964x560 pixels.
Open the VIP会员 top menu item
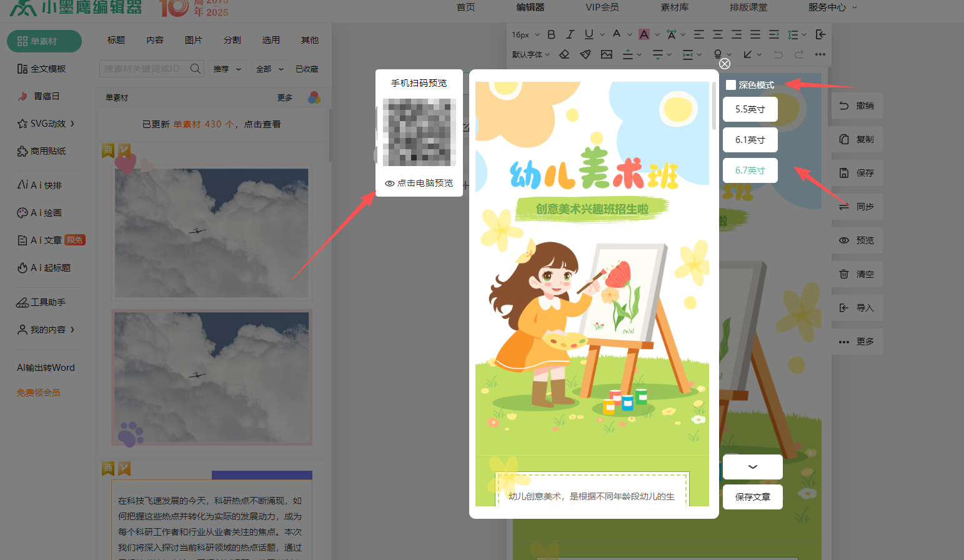[602, 7]
